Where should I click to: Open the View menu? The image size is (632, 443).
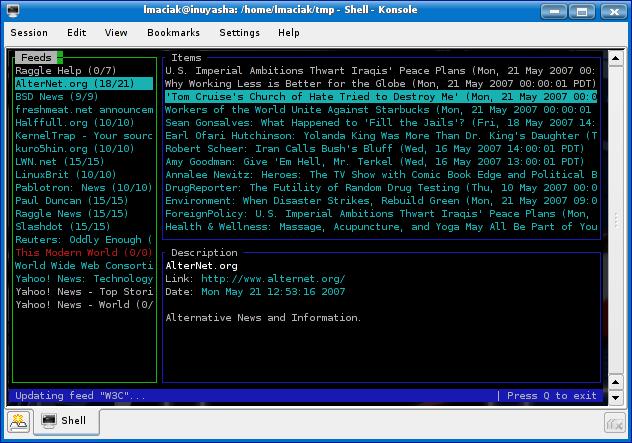click(116, 33)
